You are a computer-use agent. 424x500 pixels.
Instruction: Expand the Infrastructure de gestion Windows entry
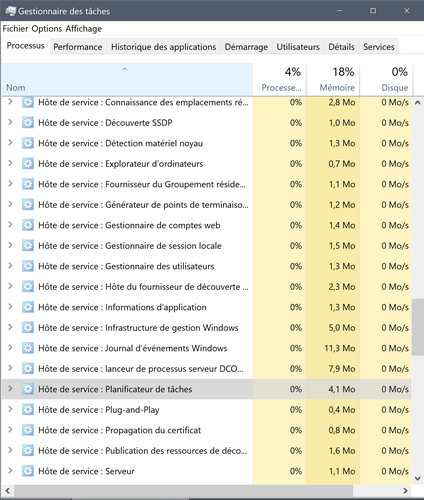pos(10,327)
